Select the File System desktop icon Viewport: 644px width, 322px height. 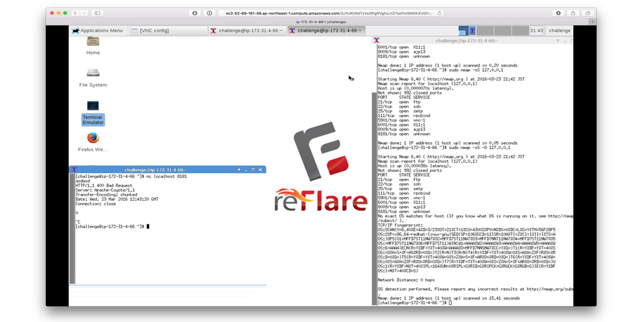click(x=93, y=78)
